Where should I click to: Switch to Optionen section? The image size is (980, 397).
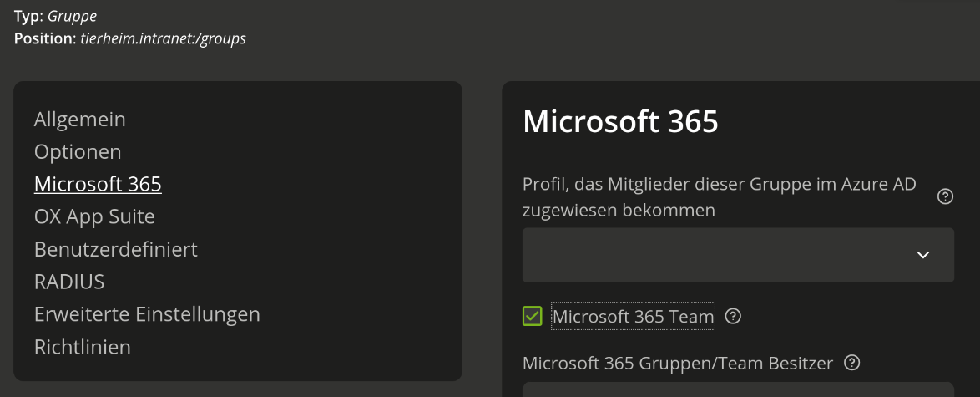78,152
